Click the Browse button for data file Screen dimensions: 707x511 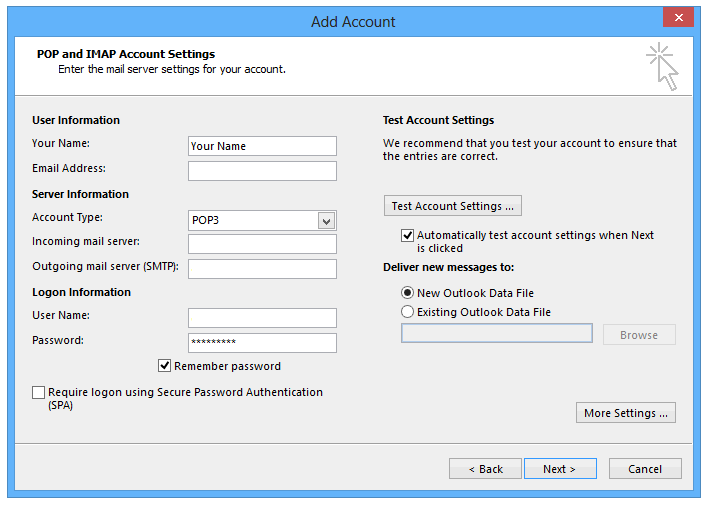point(639,335)
